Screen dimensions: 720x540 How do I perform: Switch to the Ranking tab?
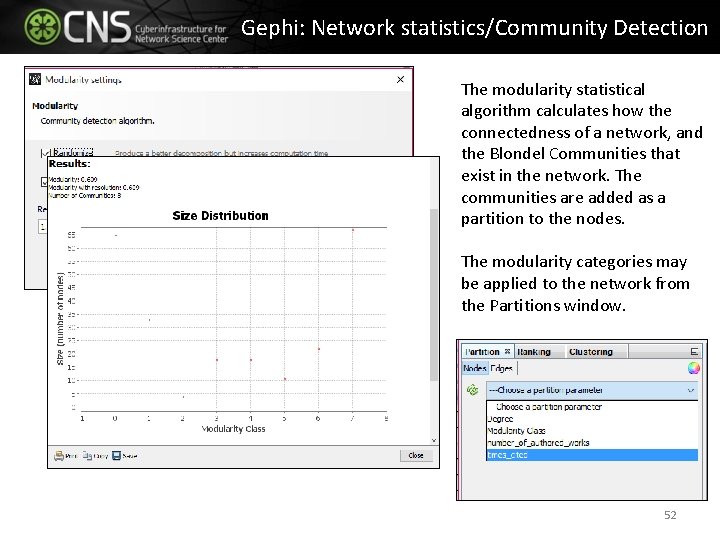point(534,352)
